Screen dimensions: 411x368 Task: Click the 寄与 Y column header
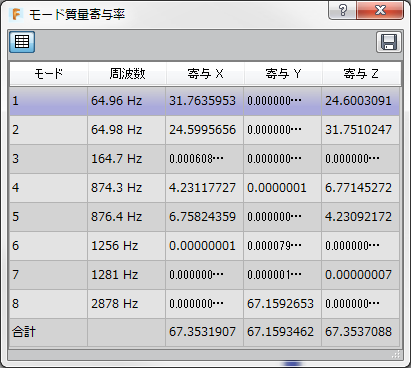(x=283, y=73)
